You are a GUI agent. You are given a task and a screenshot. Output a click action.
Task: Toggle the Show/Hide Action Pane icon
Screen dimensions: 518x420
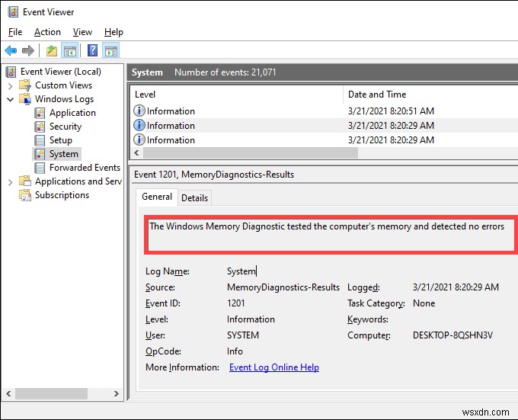coord(111,50)
